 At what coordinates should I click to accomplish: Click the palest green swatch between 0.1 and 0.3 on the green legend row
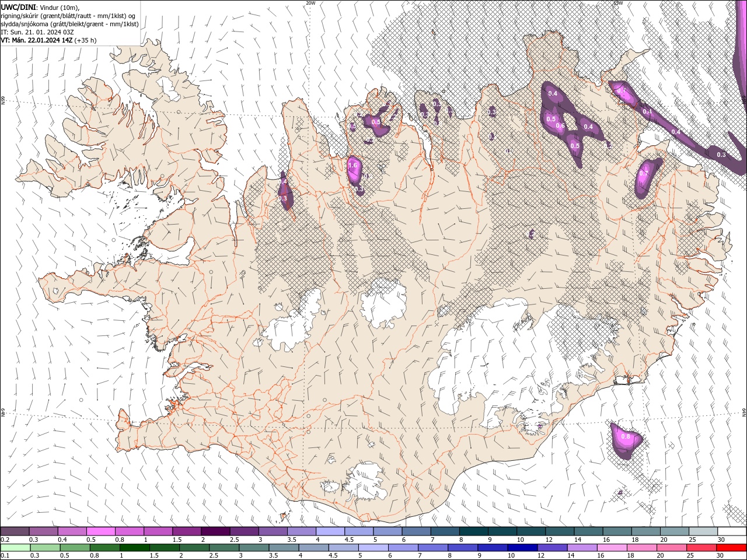(x=15, y=548)
